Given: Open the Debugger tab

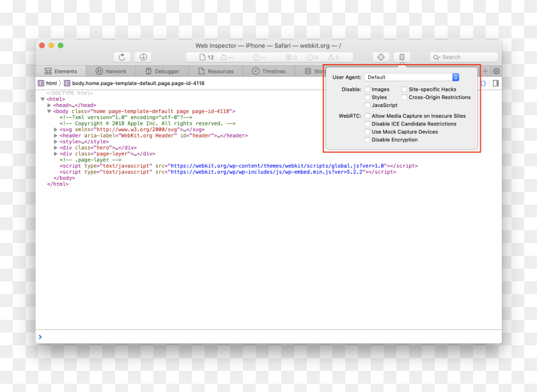Looking at the screenshot, I should (162, 71).
